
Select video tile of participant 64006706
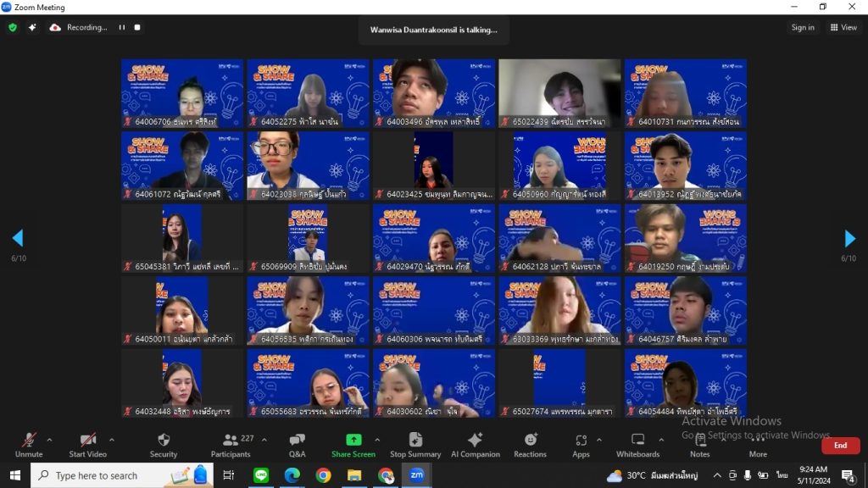pos(182,93)
